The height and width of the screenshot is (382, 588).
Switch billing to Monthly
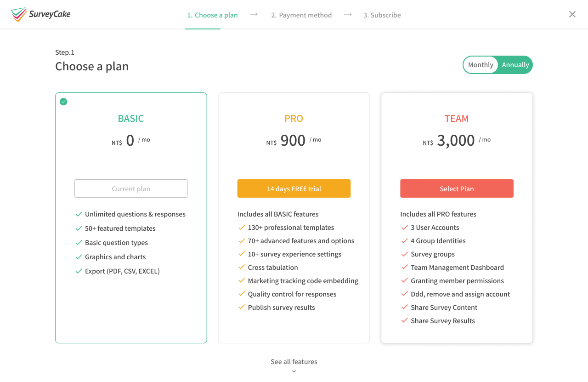coord(481,65)
